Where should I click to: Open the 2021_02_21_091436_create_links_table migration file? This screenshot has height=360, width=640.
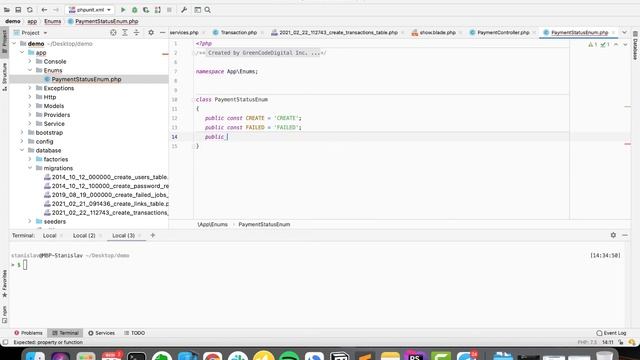pyautogui.click(x=106, y=204)
